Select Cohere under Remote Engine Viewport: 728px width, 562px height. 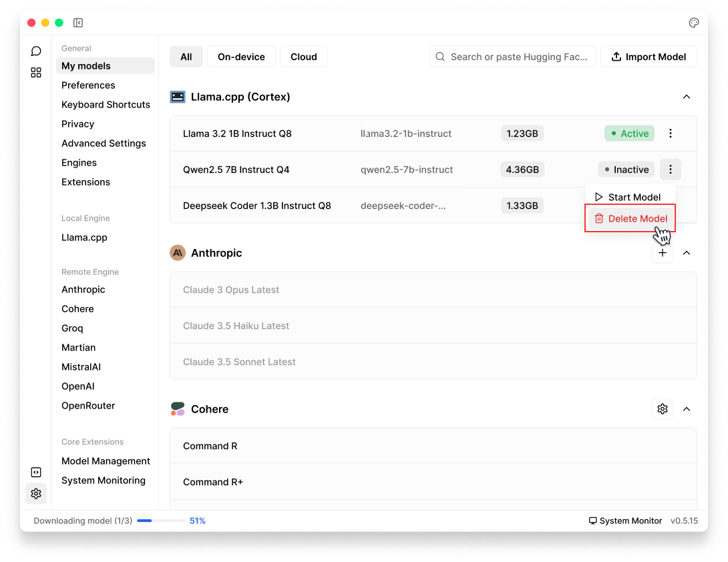tap(77, 309)
